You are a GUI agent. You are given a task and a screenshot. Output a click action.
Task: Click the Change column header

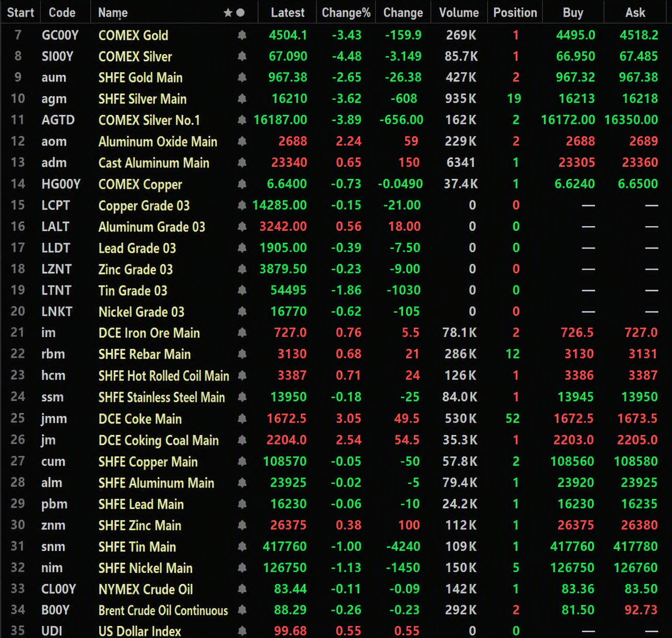[403, 13]
